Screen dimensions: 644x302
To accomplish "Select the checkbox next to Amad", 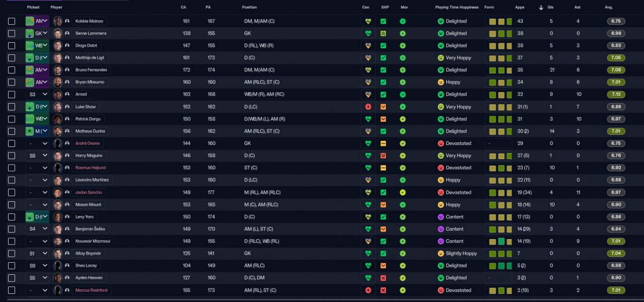I will point(12,94).
